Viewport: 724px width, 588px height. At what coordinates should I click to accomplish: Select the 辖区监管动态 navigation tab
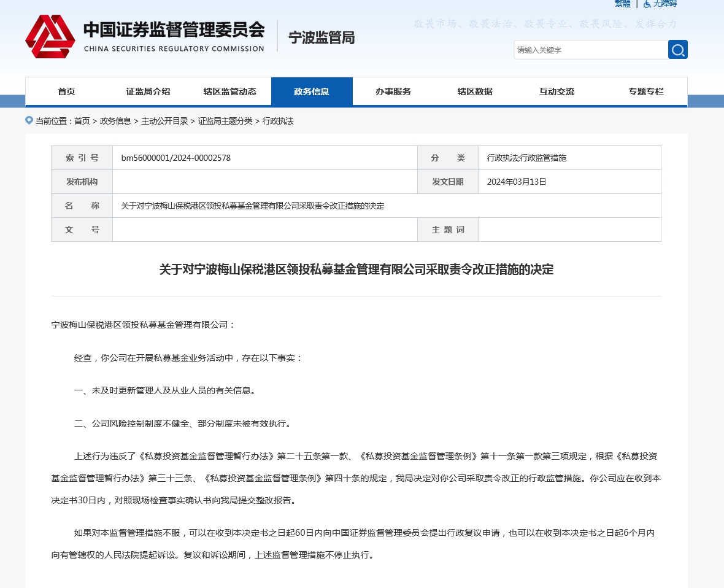229,91
